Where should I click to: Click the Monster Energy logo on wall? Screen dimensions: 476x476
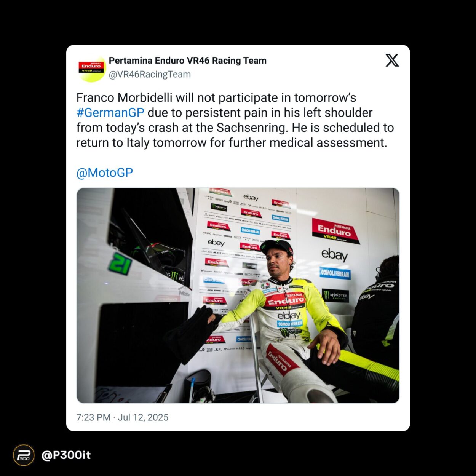click(335, 296)
